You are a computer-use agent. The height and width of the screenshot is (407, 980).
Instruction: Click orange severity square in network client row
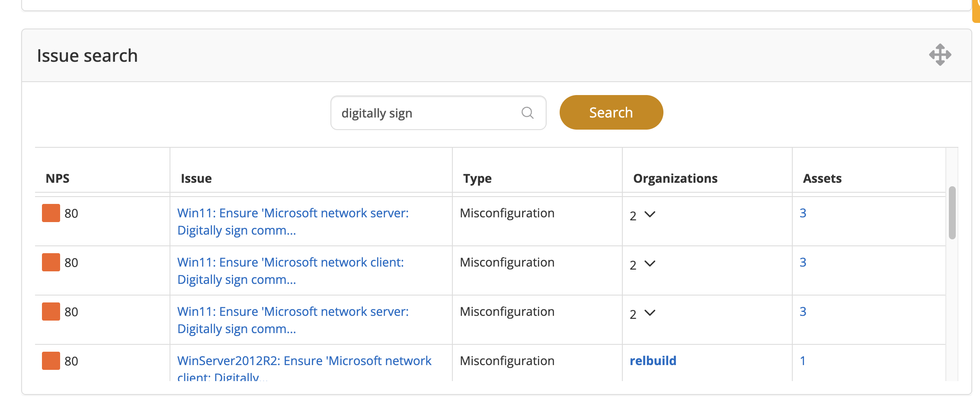(51, 262)
